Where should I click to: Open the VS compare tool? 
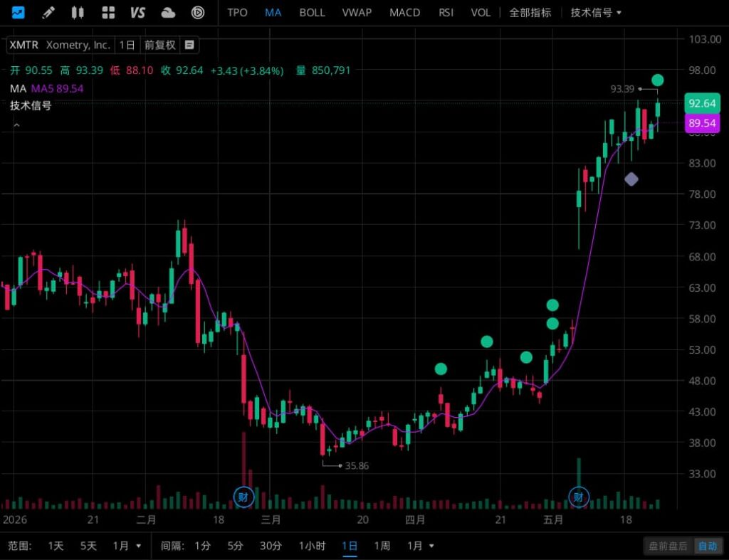pos(137,13)
